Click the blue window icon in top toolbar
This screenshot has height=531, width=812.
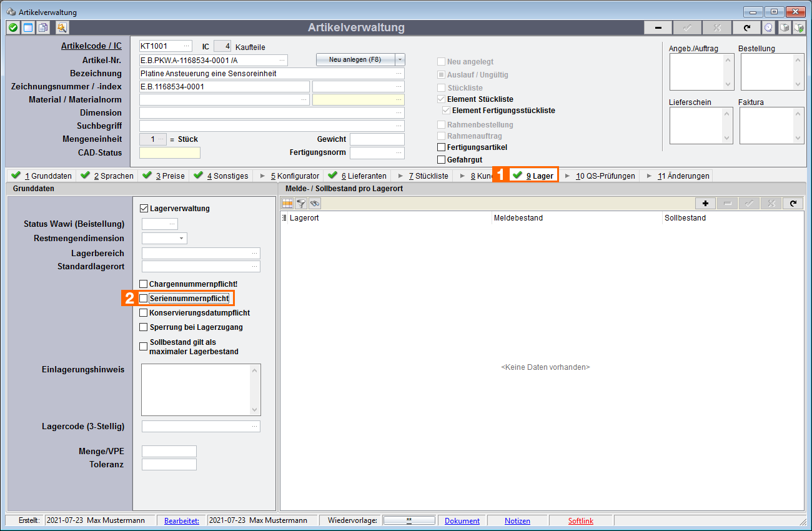click(x=28, y=27)
